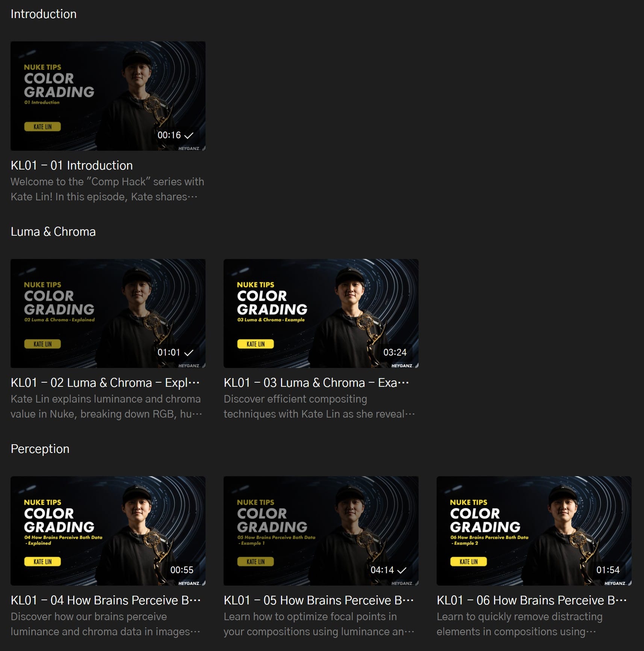This screenshot has width=644, height=651.
Task: Open the KL01 – 04 How Brains Perceive title
Action: (105, 600)
